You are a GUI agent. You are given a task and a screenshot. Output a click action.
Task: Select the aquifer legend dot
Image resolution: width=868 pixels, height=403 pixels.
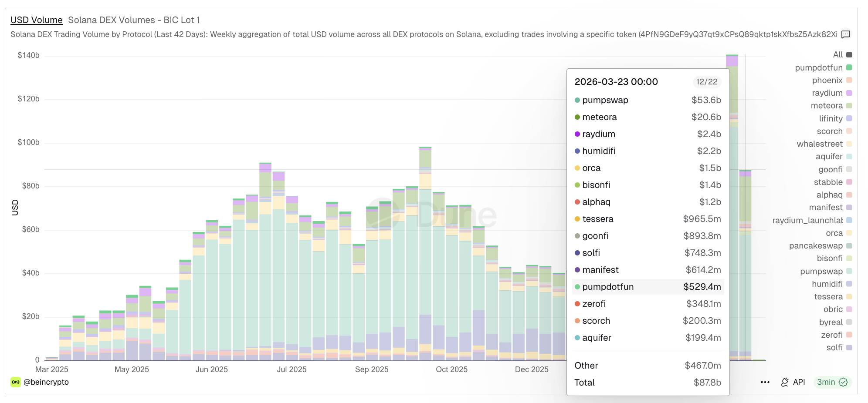click(848, 157)
